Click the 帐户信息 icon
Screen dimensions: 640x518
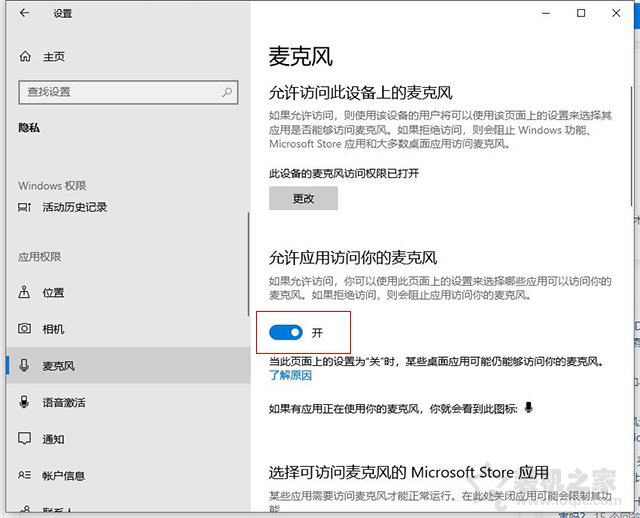pyautogui.click(x=24, y=475)
